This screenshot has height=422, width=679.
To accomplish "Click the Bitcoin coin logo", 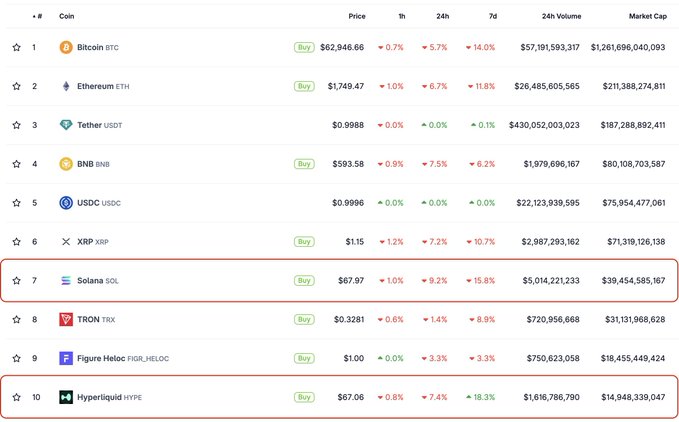I will [x=66, y=47].
